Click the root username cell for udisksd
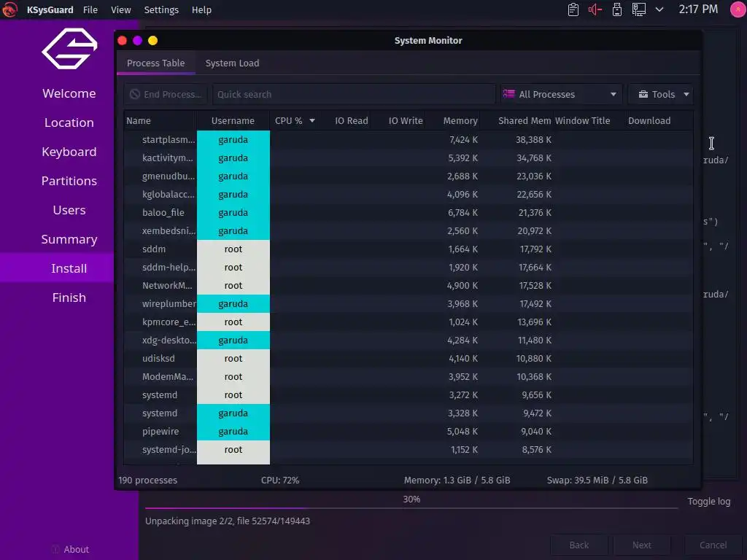The image size is (747, 560). click(233, 359)
